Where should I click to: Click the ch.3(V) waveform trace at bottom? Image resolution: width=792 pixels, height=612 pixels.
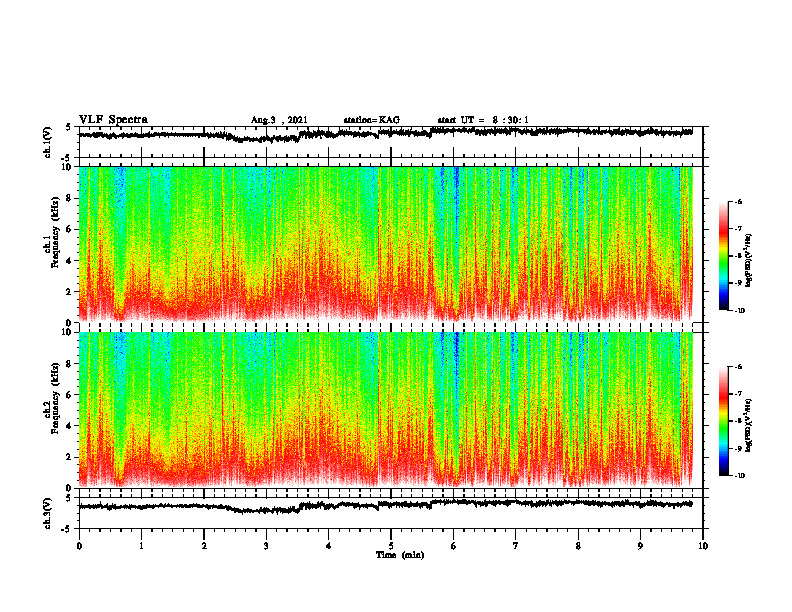[x=386, y=505]
